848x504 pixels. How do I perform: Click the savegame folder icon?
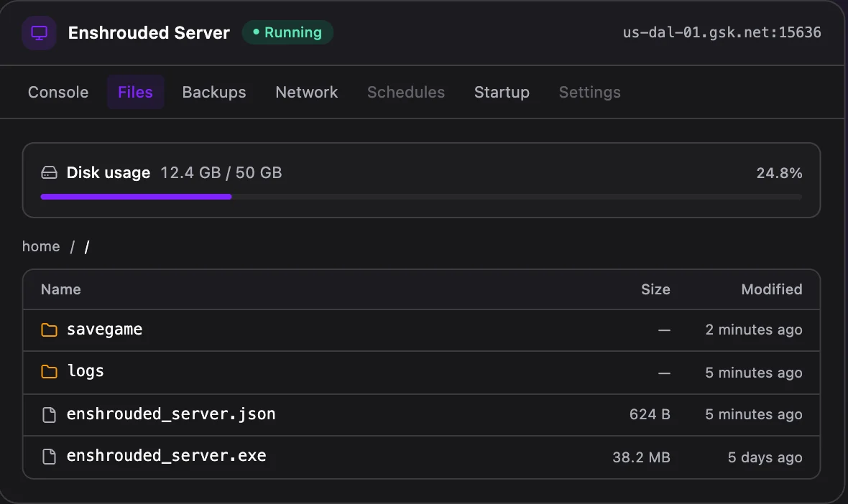click(x=49, y=330)
